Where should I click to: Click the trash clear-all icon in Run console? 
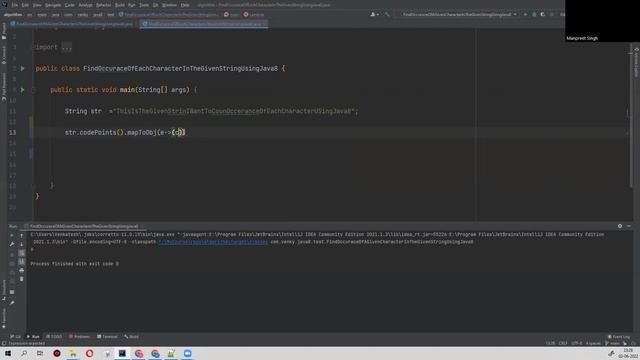pos(22,279)
